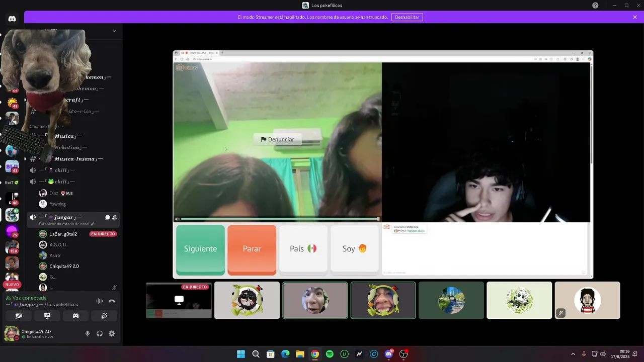Screen dimensions: 644x362
Task: Open chat for the Juegar voice channel
Action: click(x=107, y=217)
